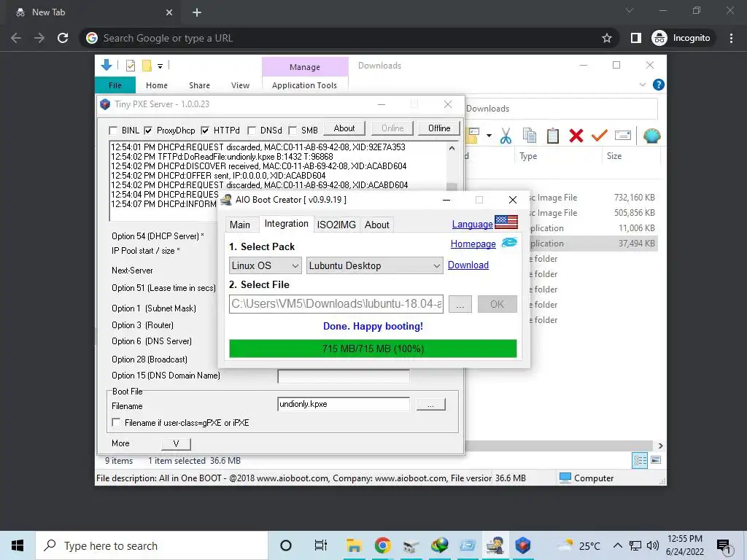Click the Language link

(472, 224)
